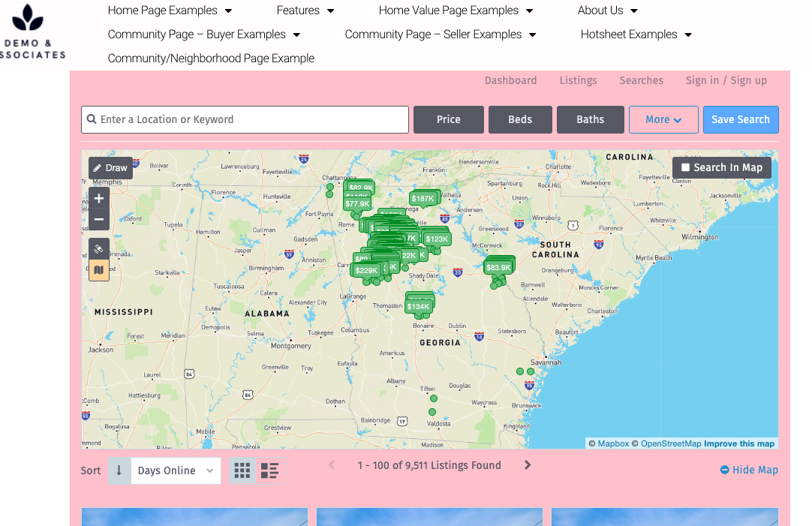Go to next page of listings
This screenshot has width=812, height=526.
point(527,465)
